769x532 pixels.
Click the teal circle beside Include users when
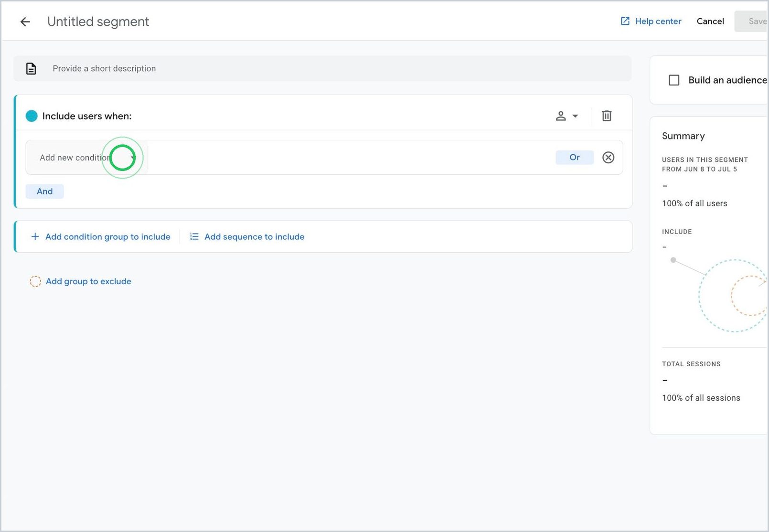[x=32, y=116]
